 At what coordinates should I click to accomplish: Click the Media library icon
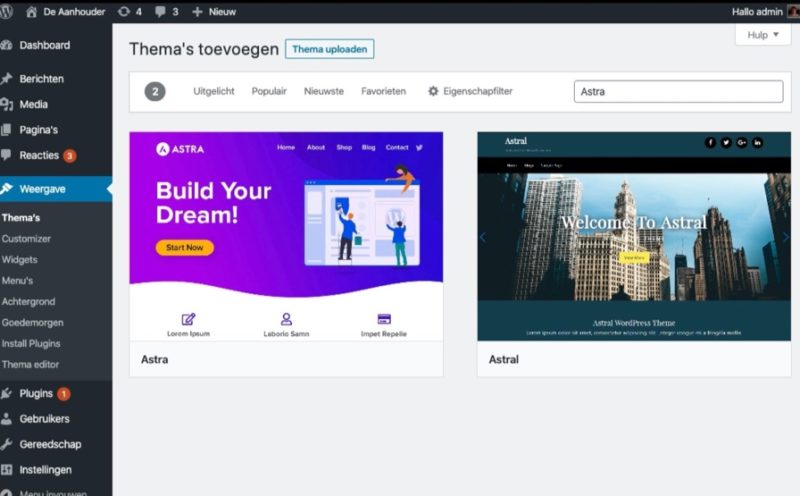[x=6, y=104]
